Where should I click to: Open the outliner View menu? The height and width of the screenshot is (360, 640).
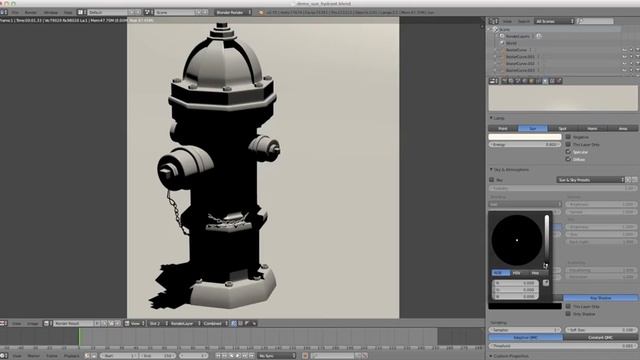pos(507,21)
